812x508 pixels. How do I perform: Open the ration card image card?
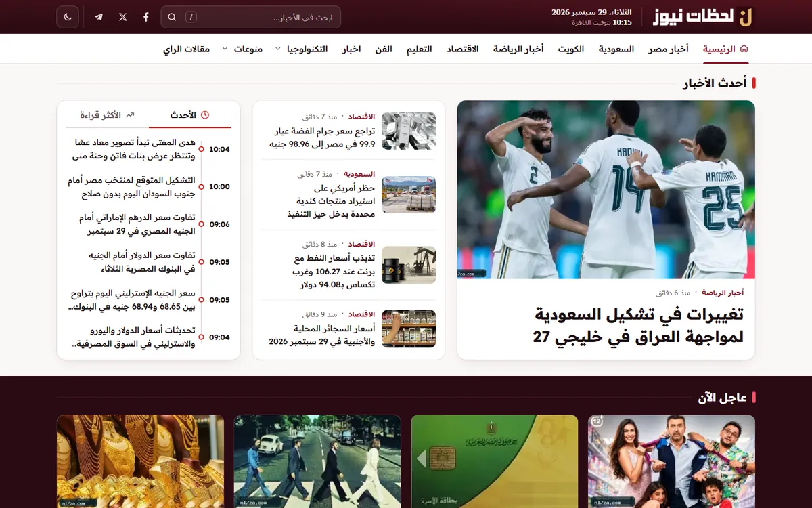coord(495,461)
